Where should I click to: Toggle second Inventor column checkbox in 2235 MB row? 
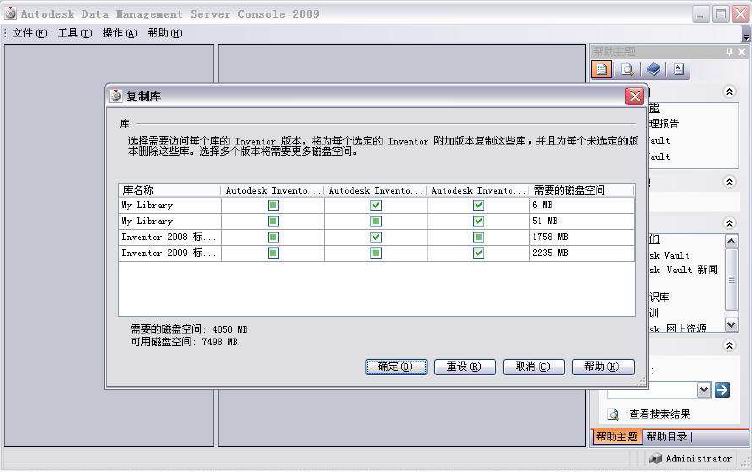point(376,253)
